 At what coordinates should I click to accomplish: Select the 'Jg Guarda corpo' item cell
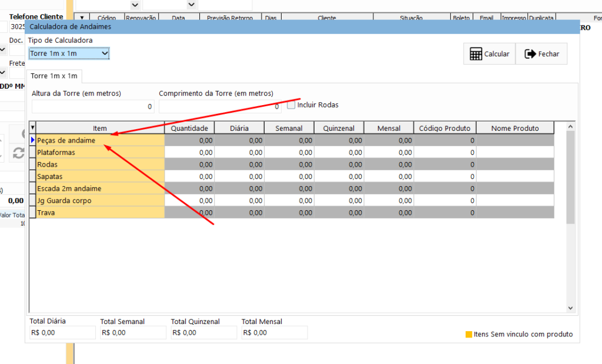point(100,201)
